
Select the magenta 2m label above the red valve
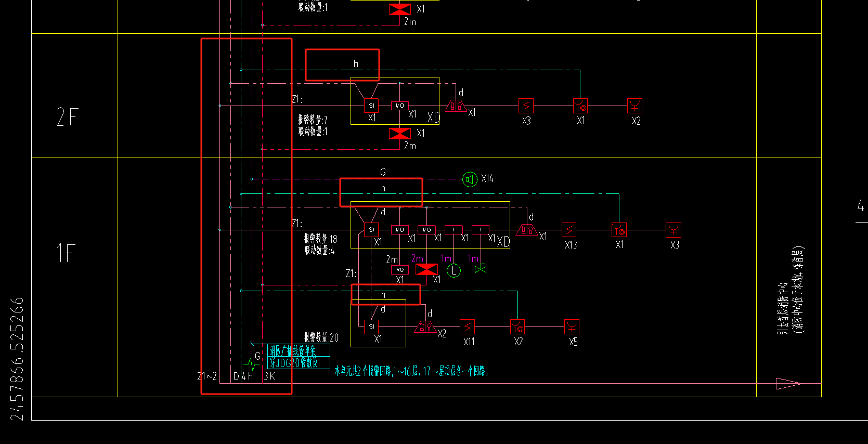[x=418, y=258]
